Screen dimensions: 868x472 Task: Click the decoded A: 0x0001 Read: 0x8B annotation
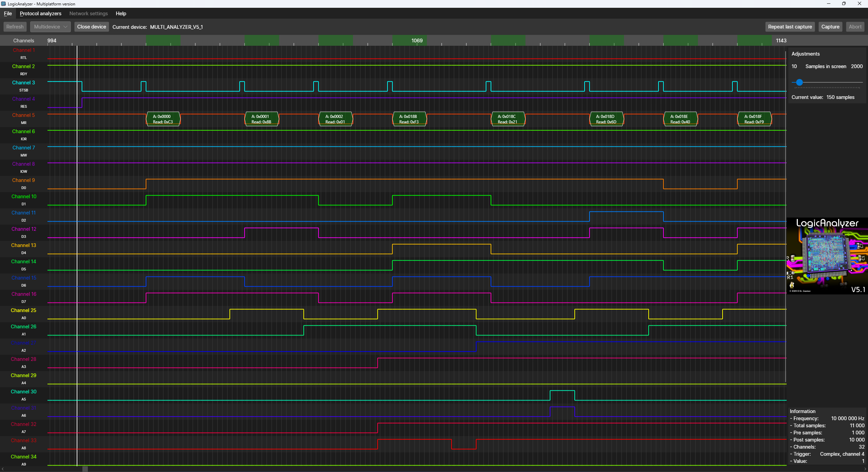click(262, 119)
